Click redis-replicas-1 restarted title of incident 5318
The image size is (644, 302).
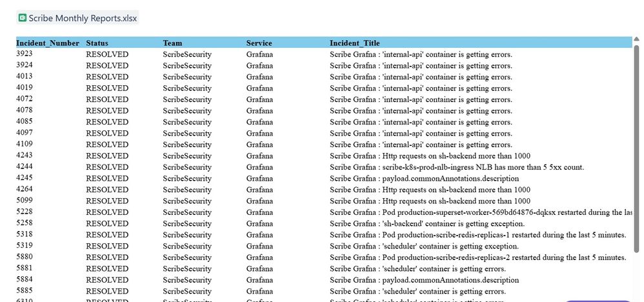point(478,235)
